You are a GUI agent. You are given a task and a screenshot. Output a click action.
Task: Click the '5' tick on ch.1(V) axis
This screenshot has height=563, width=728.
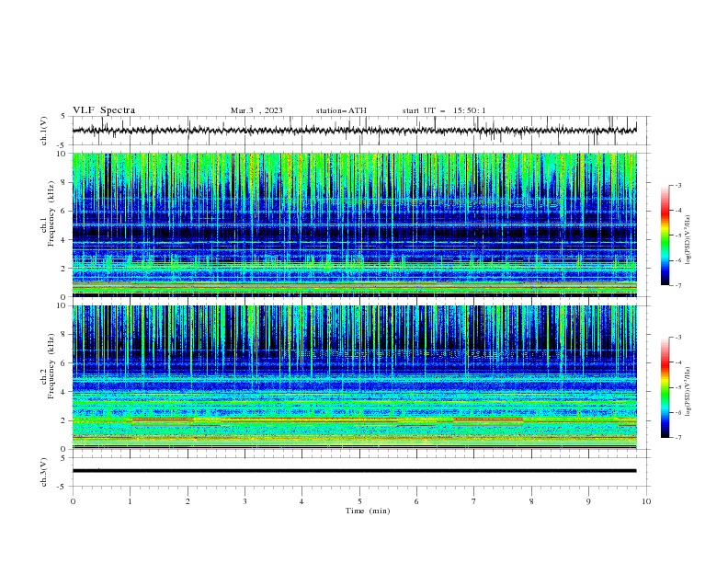[63, 116]
